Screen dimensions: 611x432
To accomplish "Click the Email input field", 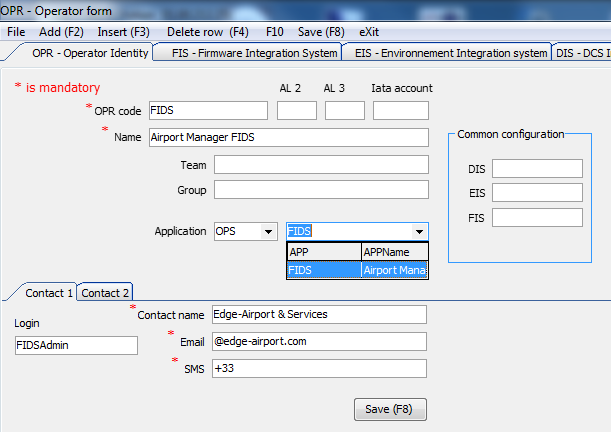I will [319, 341].
